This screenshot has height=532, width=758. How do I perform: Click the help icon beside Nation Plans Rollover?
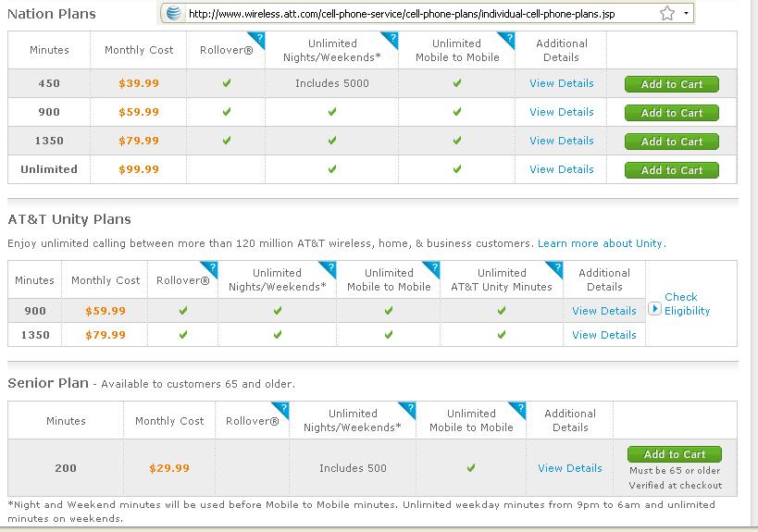pos(259,38)
